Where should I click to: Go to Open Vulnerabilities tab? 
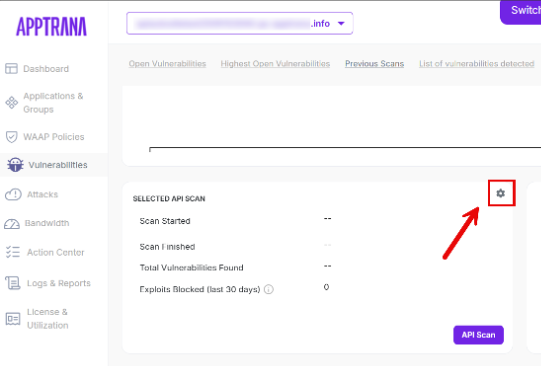pyautogui.click(x=167, y=64)
